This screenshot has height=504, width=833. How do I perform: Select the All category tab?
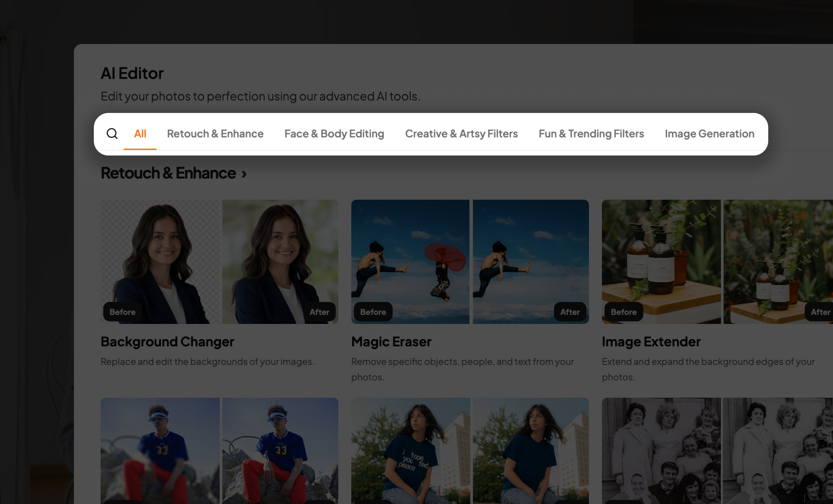[140, 133]
